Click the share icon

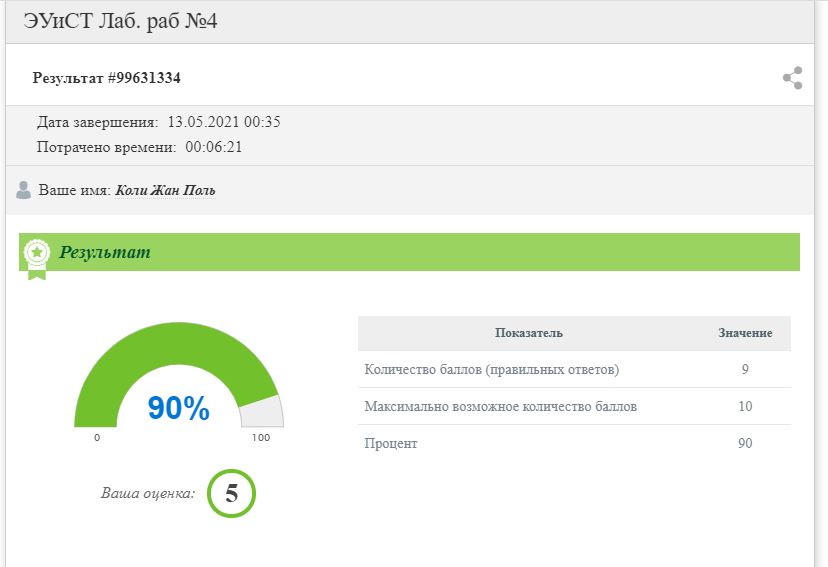793,78
